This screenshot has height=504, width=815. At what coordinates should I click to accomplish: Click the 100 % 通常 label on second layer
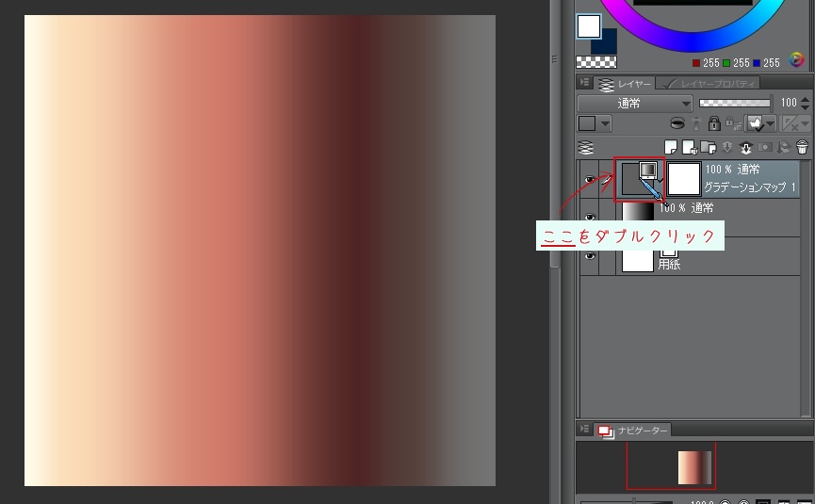pyautogui.click(x=687, y=208)
